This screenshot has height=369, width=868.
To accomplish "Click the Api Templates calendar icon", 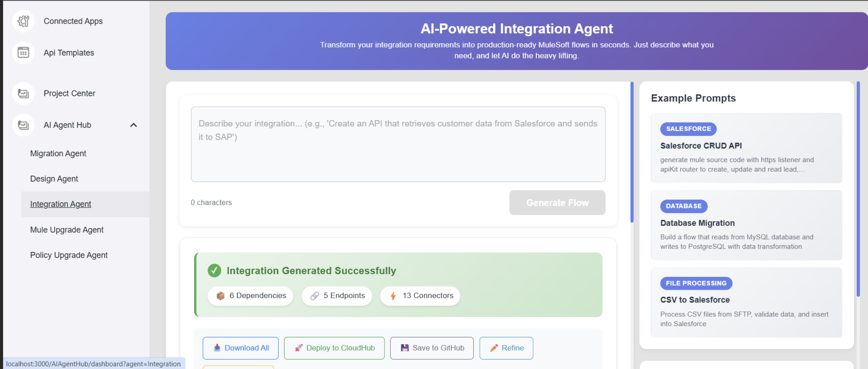I will click(23, 53).
